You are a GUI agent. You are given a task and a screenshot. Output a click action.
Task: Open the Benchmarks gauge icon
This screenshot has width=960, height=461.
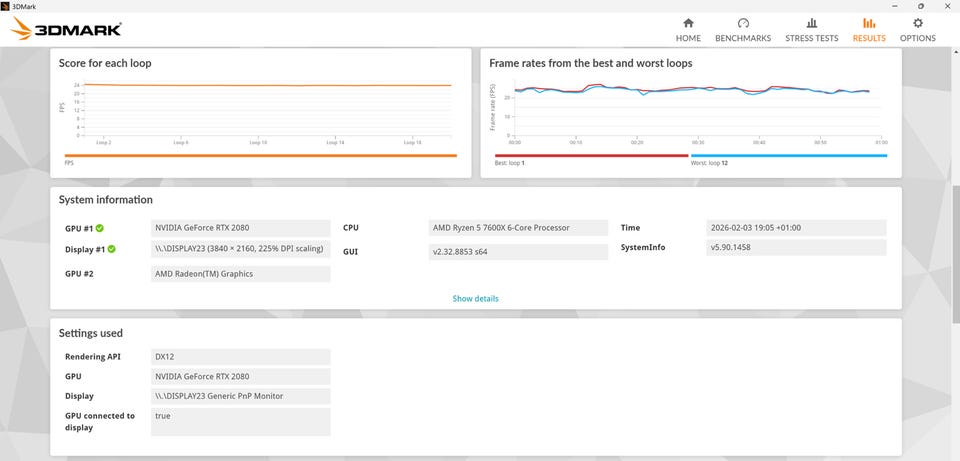point(743,23)
